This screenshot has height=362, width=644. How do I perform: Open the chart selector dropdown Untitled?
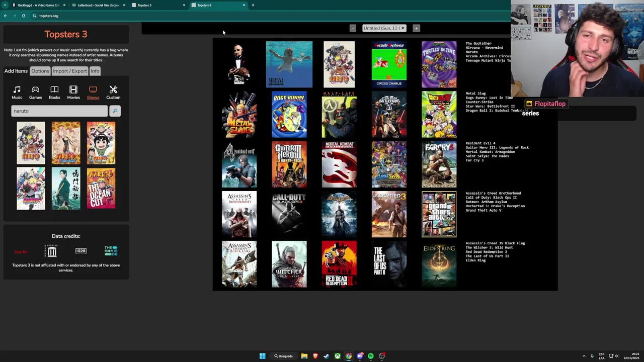pyautogui.click(x=384, y=28)
